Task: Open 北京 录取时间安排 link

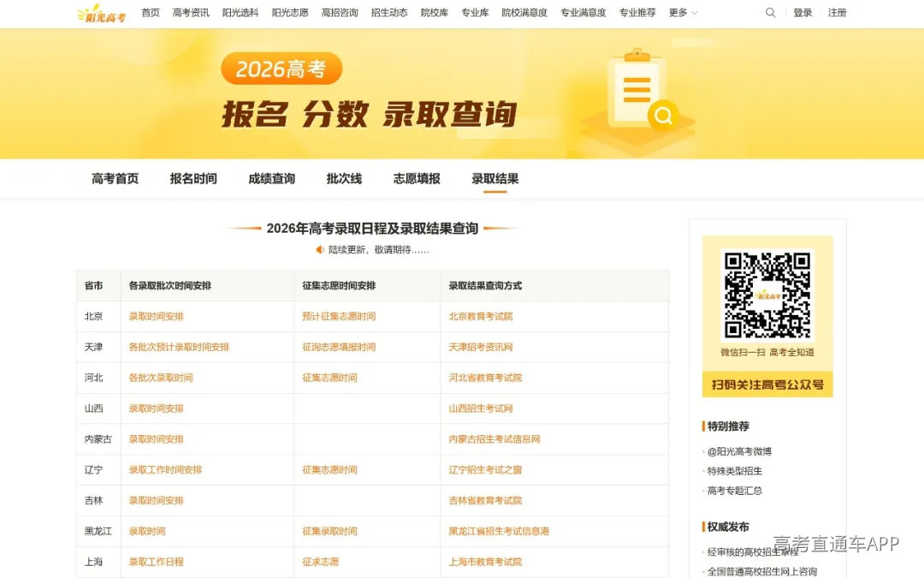Action: [x=157, y=316]
